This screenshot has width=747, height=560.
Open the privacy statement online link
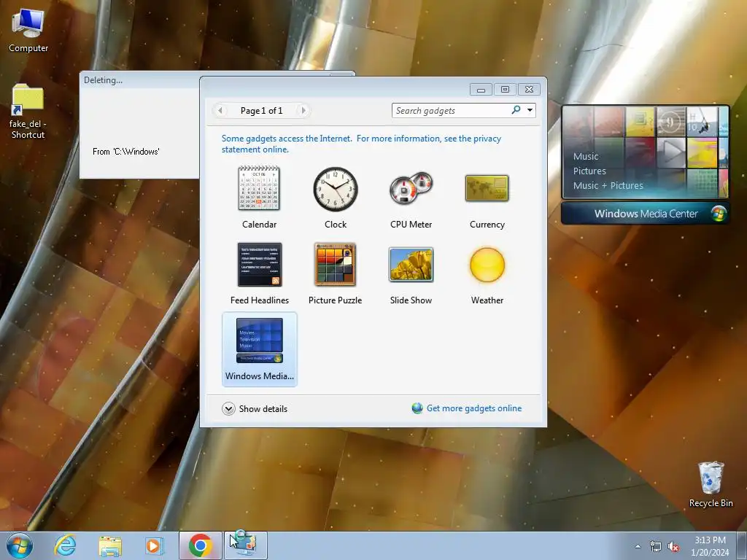click(361, 144)
